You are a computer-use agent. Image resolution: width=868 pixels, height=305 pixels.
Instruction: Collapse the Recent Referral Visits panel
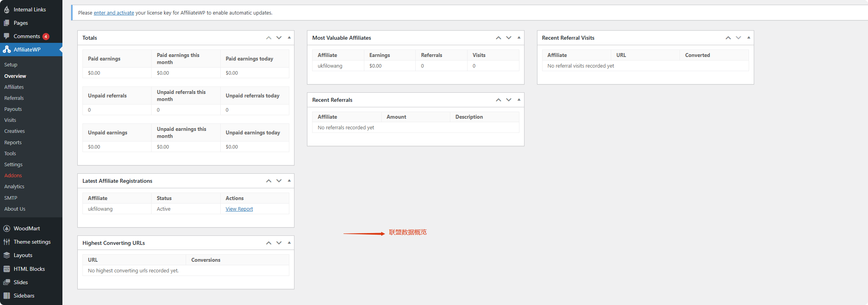coord(749,38)
